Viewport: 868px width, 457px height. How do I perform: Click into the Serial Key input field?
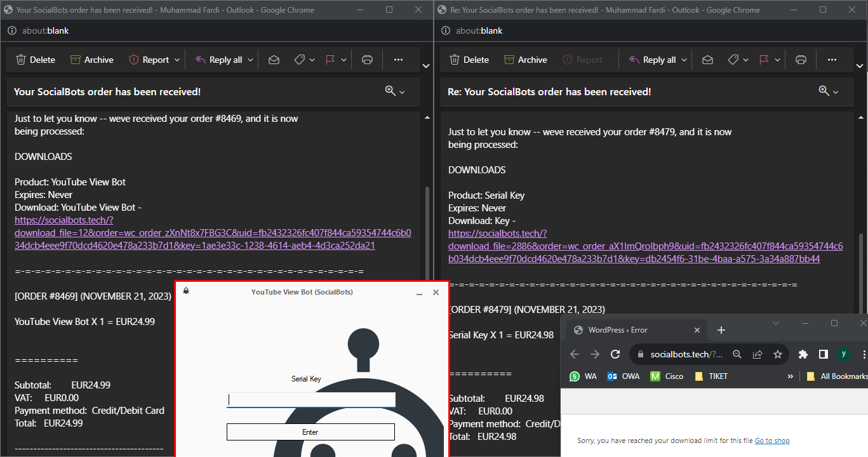(311, 400)
